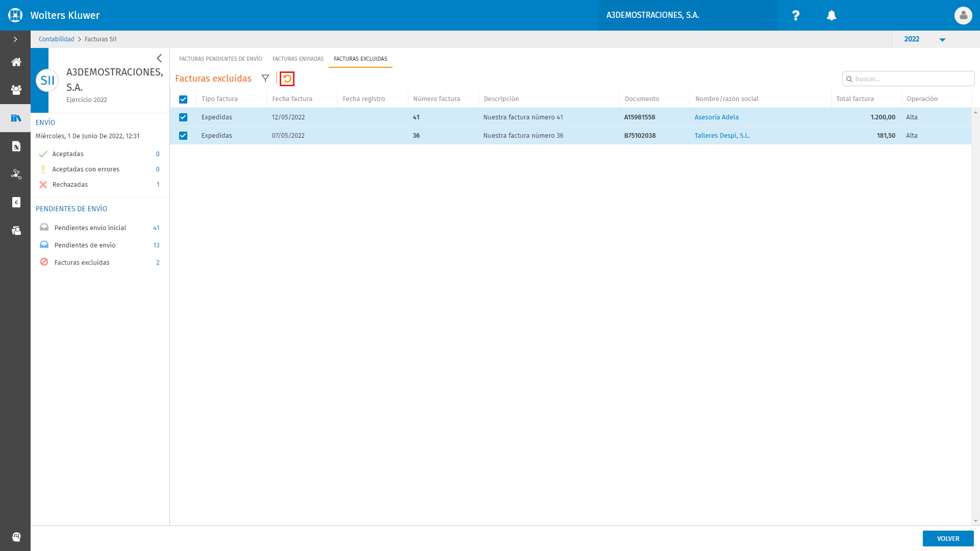980x551 pixels.
Task: Open the euro document sidebar icon
Action: click(x=16, y=203)
